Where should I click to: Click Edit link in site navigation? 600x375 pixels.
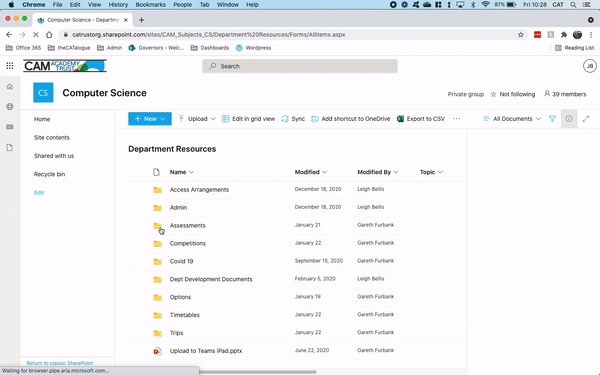point(39,192)
